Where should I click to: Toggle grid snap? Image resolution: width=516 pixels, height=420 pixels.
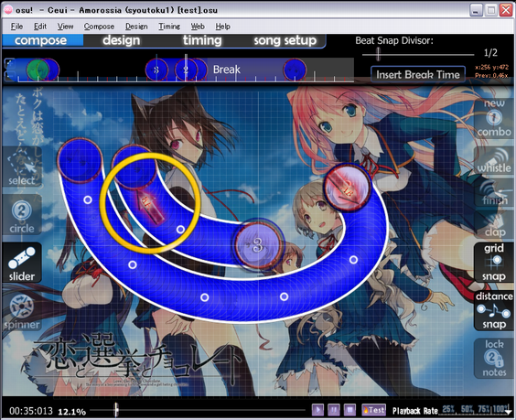tap(494, 263)
